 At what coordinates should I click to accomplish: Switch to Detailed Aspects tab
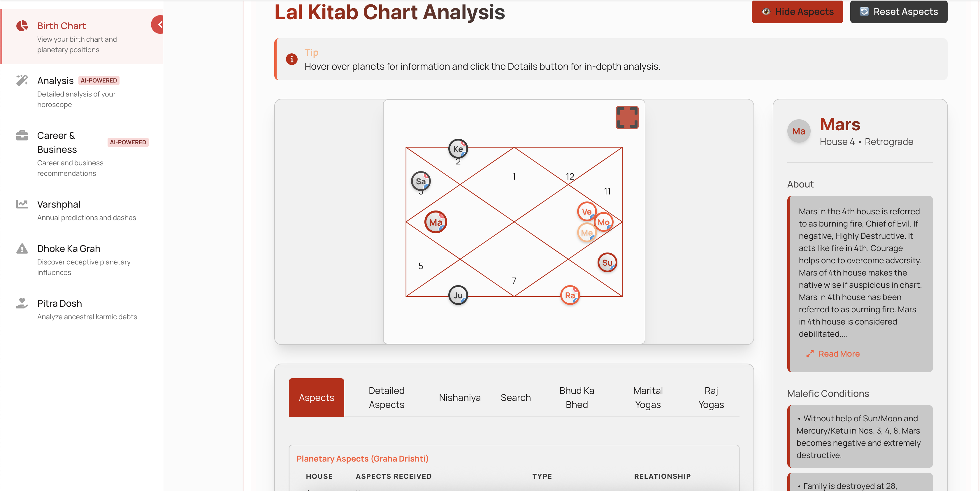click(386, 397)
